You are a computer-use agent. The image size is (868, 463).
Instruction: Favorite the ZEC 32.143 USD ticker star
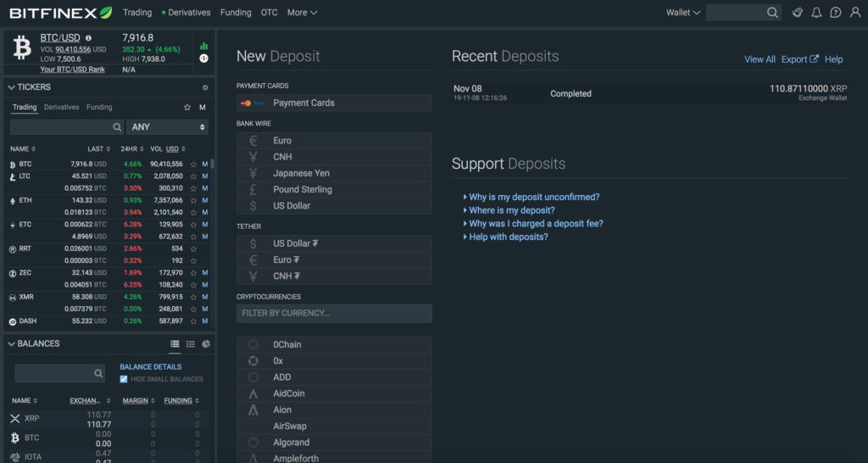click(193, 273)
